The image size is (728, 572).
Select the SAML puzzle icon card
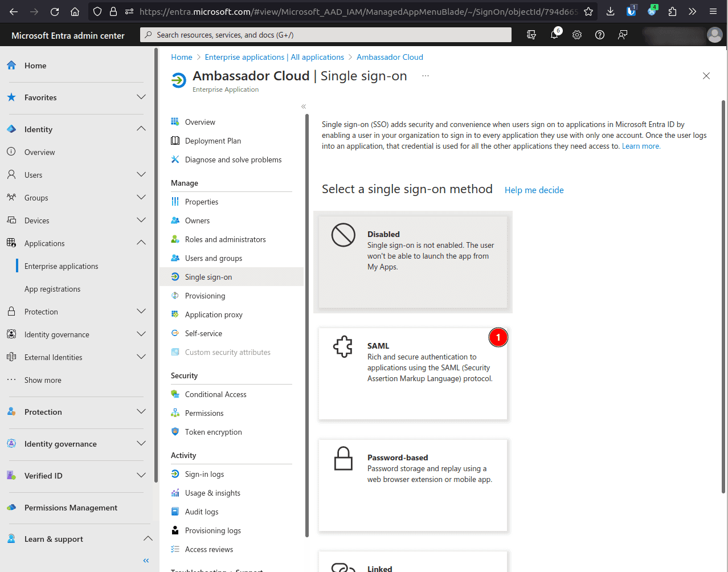coord(413,374)
